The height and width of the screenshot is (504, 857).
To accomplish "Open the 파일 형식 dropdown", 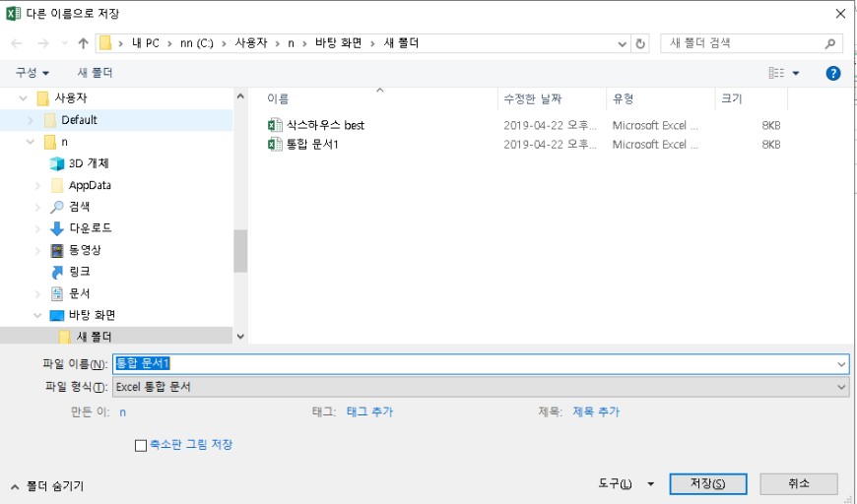I will click(481, 387).
